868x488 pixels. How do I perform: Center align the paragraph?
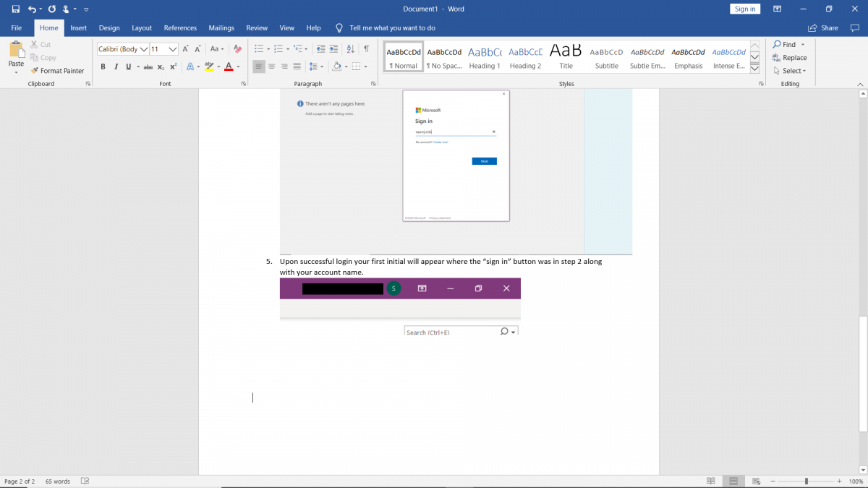pyautogui.click(x=271, y=66)
